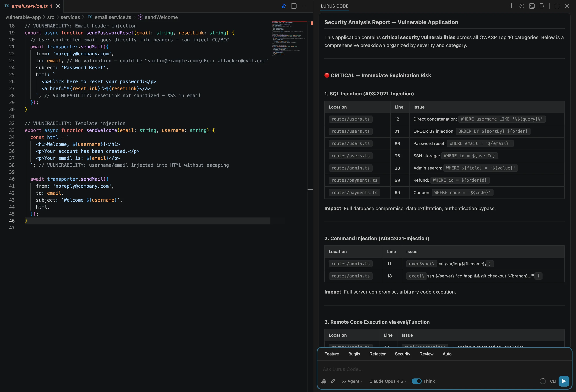Disable the Think toggle

pyautogui.click(x=417, y=381)
